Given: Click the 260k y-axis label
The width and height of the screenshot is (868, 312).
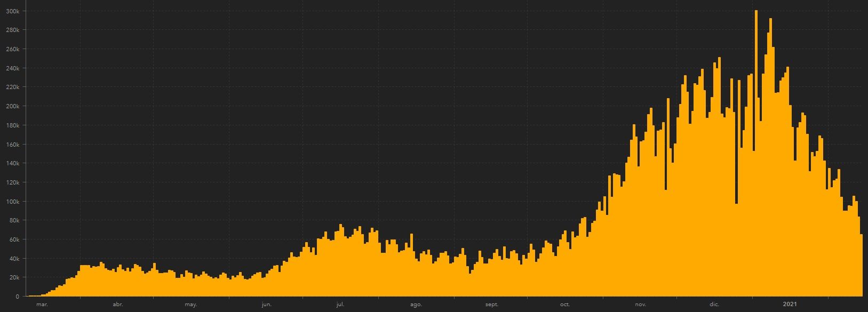Looking at the screenshot, I should (x=13, y=49).
